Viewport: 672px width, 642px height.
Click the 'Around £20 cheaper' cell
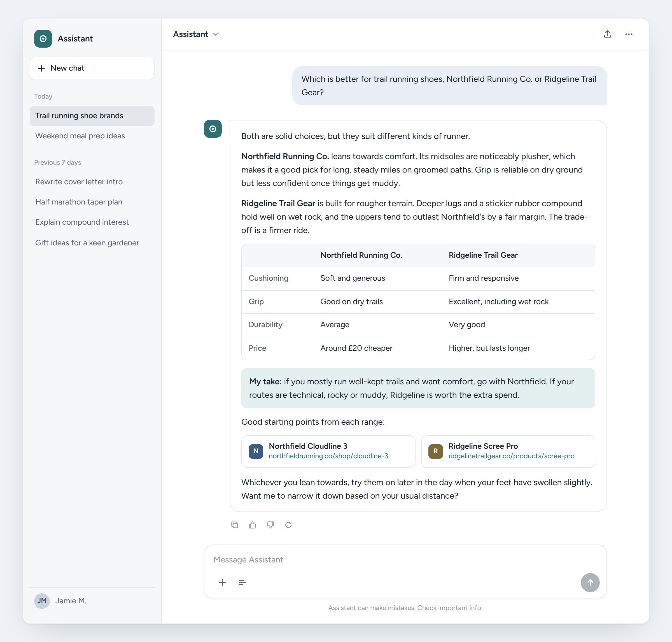(356, 348)
